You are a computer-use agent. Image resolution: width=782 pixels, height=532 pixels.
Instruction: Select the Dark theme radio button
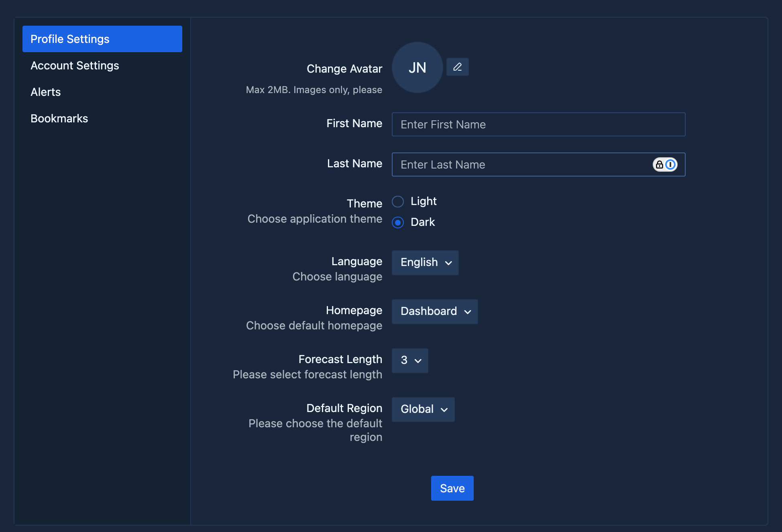pos(398,222)
